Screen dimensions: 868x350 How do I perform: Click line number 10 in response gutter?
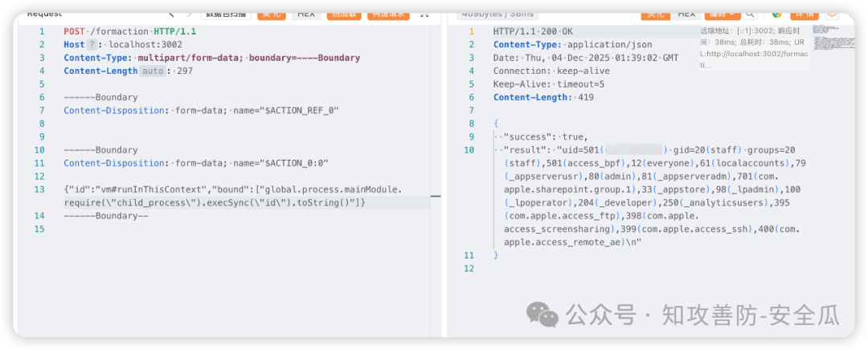coord(469,150)
